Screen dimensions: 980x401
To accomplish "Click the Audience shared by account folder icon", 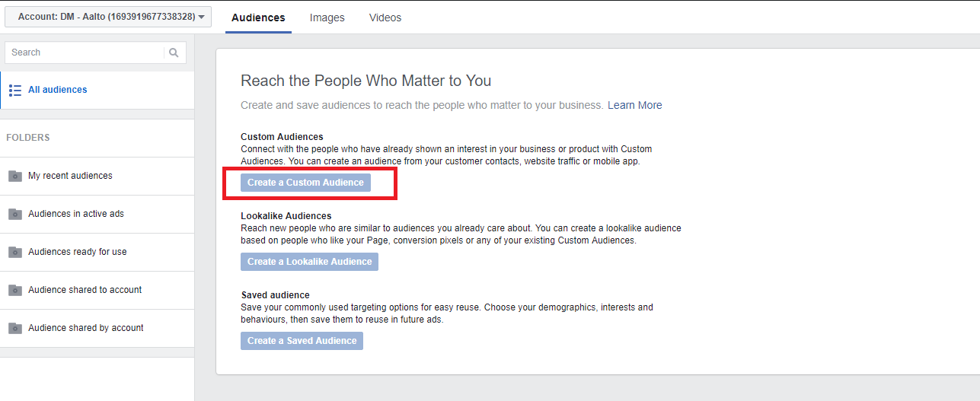I will pyautogui.click(x=15, y=328).
